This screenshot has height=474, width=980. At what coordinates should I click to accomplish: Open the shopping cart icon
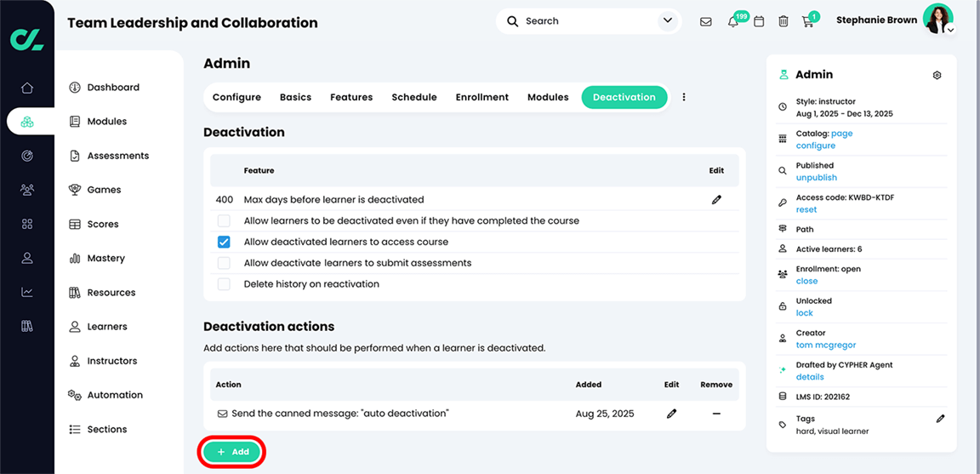point(807,21)
